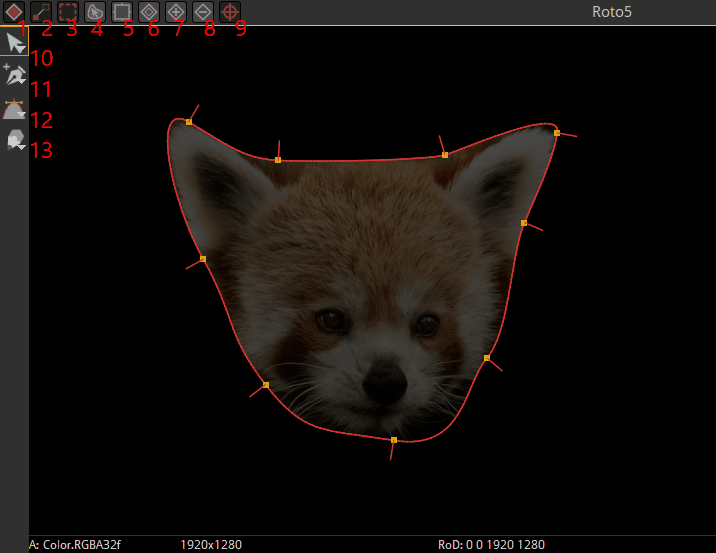Open the polygon-shaped tool group below Bezier

tap(15, 140)
